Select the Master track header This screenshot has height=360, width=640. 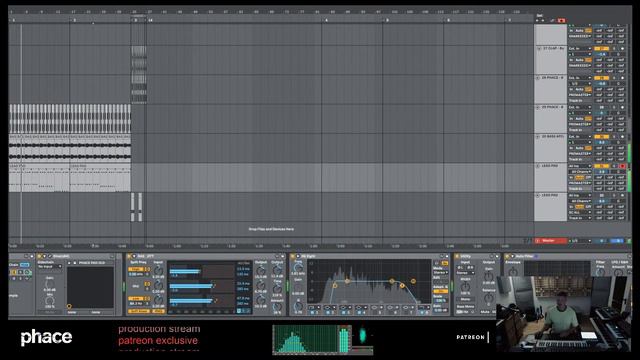(x=551, y=241)
